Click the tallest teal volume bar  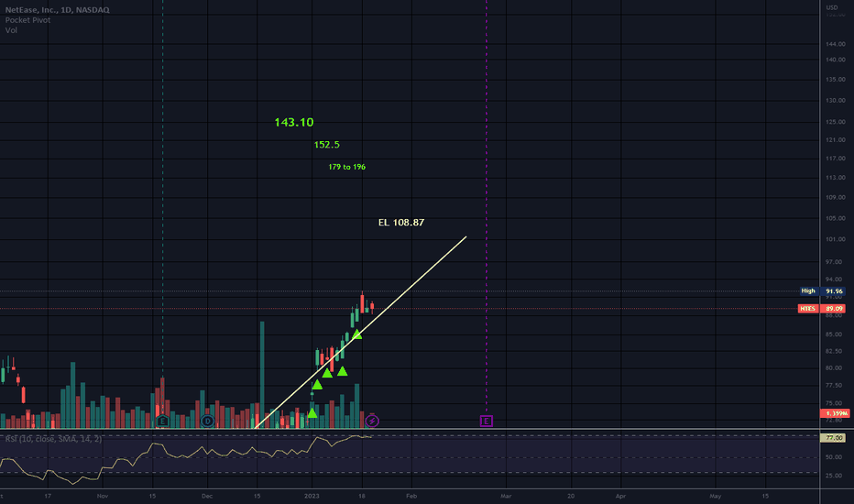tap(262, 375)
